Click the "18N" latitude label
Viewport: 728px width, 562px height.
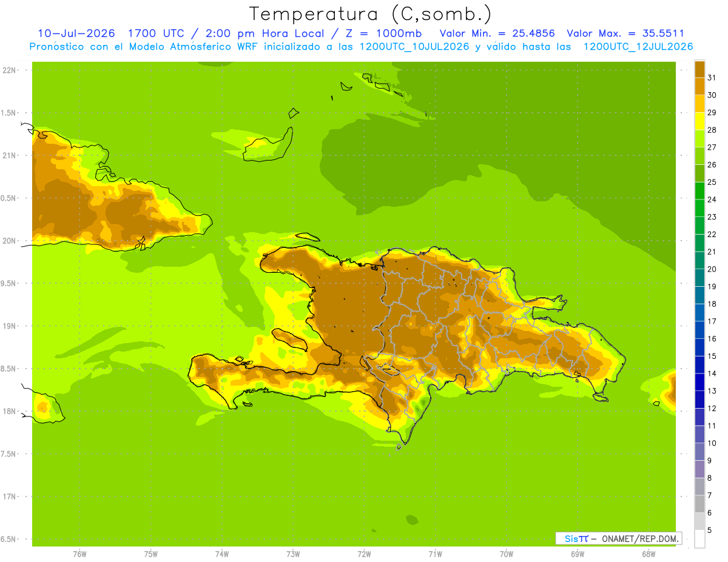point(8,411)
